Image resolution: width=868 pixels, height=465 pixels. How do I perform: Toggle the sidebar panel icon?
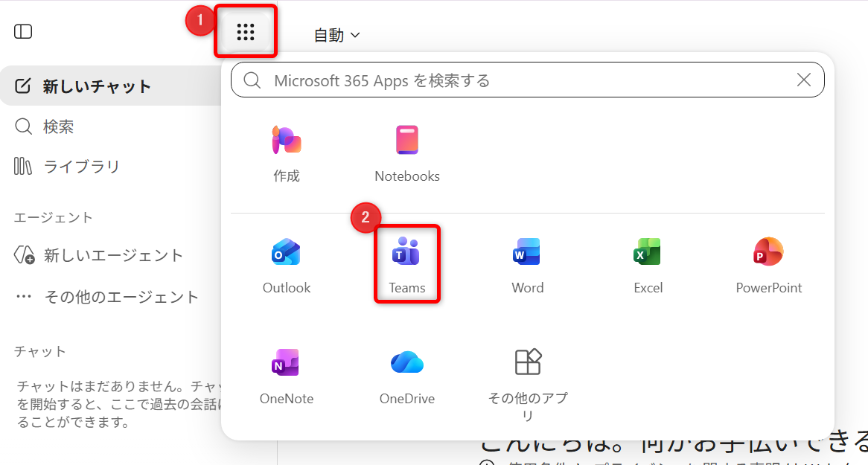23,31
